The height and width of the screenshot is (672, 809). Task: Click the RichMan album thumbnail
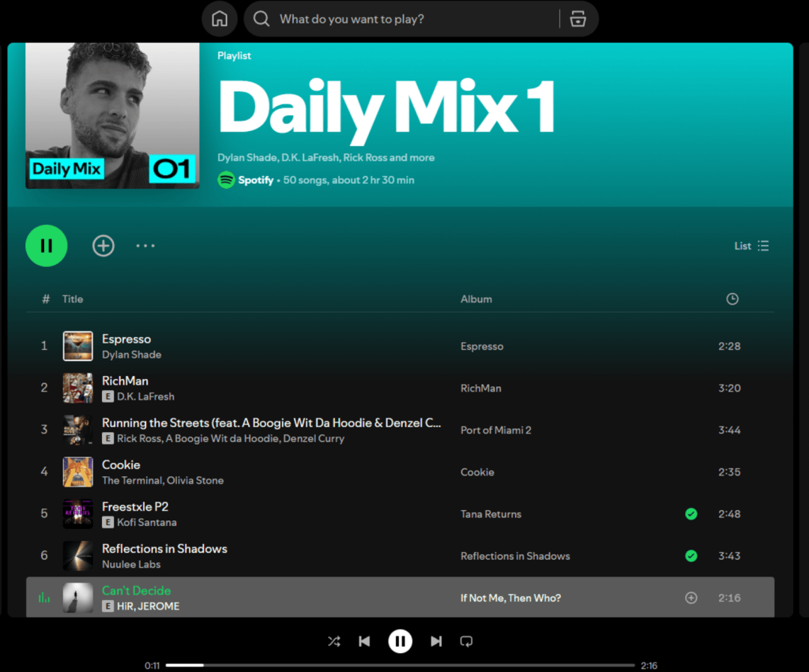pyautogui.click(x=78, y=388)
